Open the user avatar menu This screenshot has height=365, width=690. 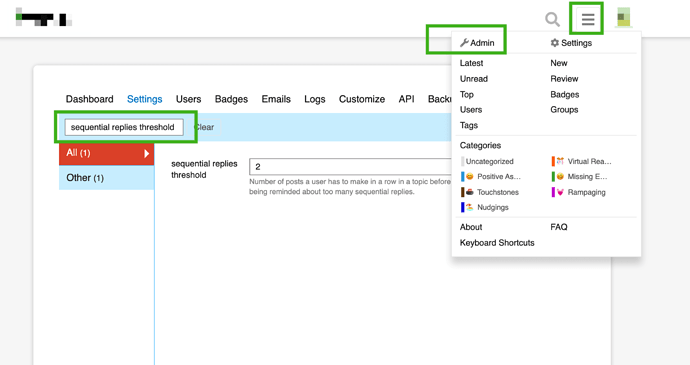(624, 18)
